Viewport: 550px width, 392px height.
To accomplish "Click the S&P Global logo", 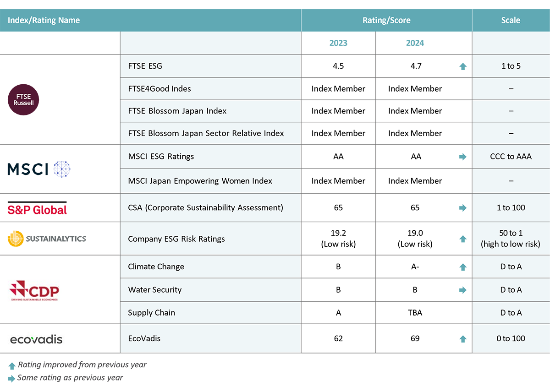I will pos(37,208).
